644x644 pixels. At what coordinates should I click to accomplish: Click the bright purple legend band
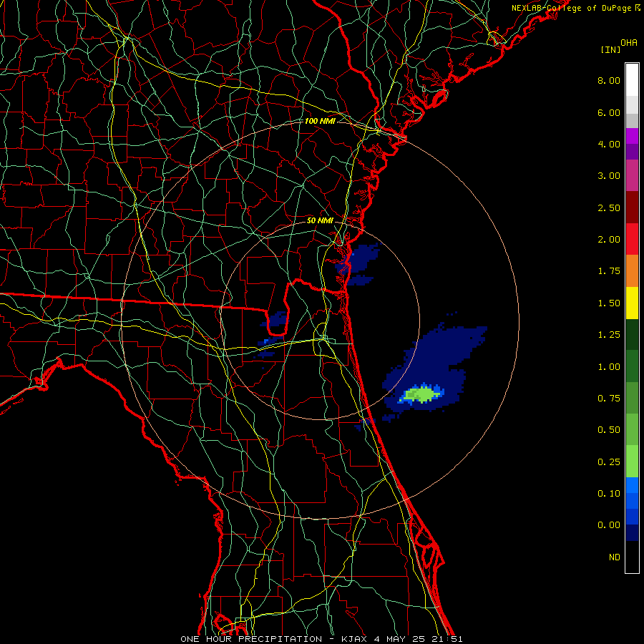coord(632,136)
